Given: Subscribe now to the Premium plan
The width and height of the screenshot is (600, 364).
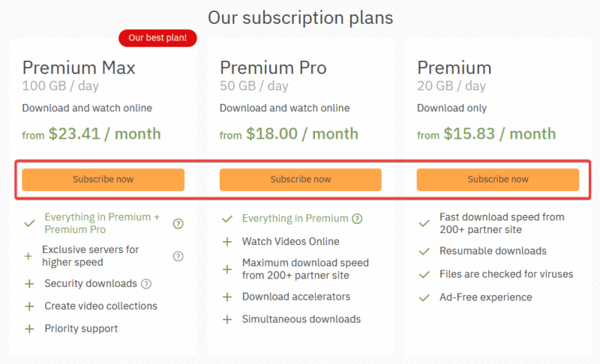Looking at the screenshot, I should [x=498, y=180].
